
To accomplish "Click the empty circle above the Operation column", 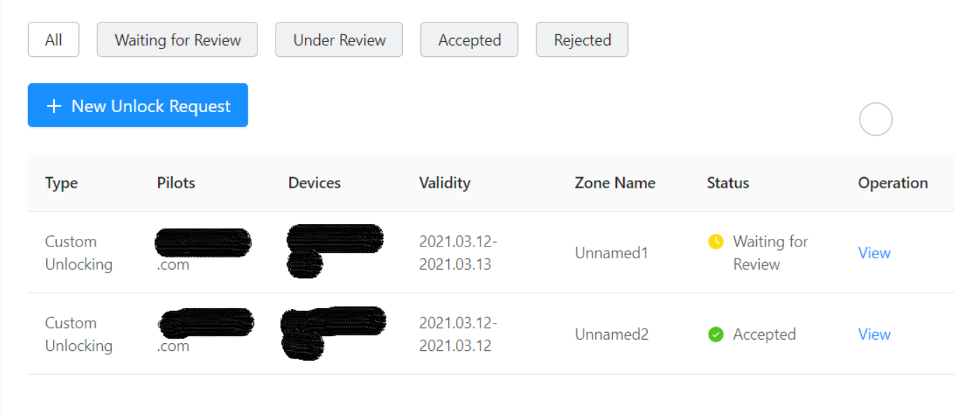I will pos(876,120).
